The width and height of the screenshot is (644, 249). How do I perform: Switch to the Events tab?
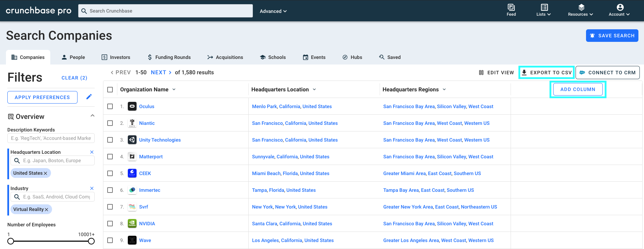point(314,57)
